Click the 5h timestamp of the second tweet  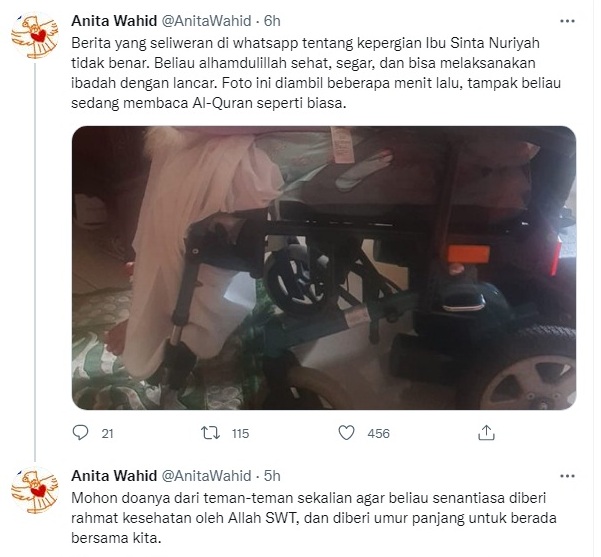272,476
